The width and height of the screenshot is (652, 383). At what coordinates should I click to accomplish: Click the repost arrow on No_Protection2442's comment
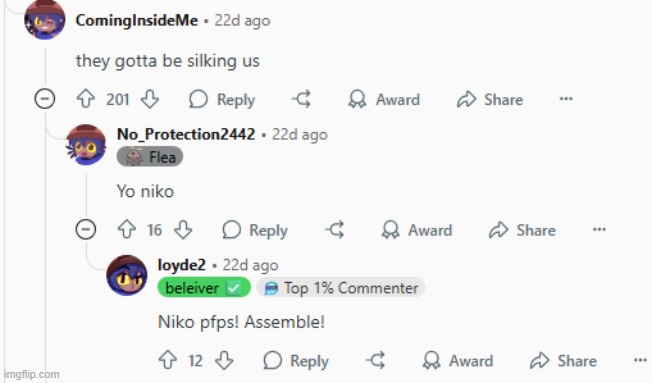[335, 230]
